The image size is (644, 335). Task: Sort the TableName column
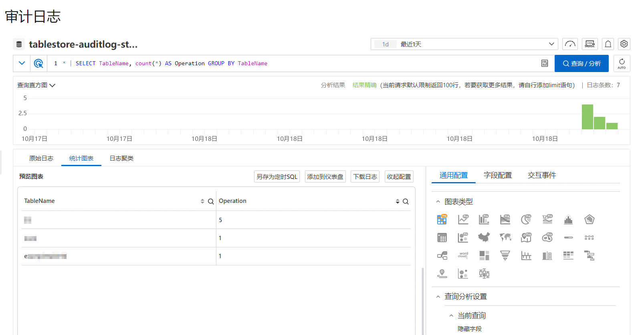202,201
